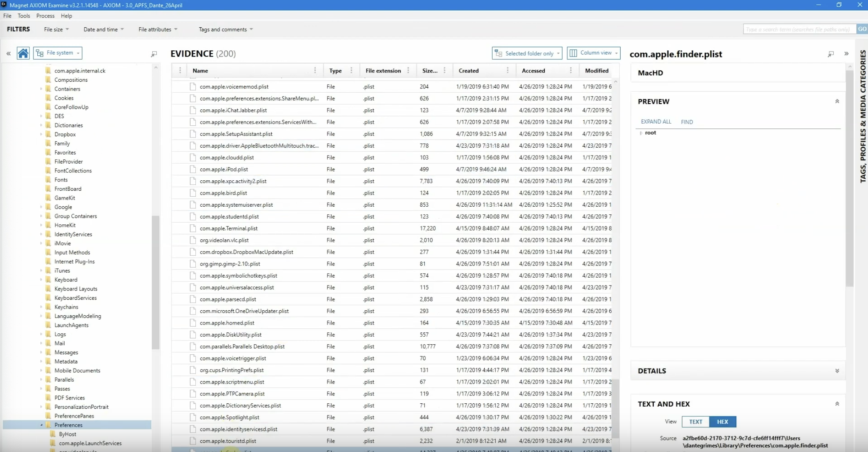Open the Tags and comments filter
The width and height of the screenshot is (868, 452).
click(x=226, y=29)
